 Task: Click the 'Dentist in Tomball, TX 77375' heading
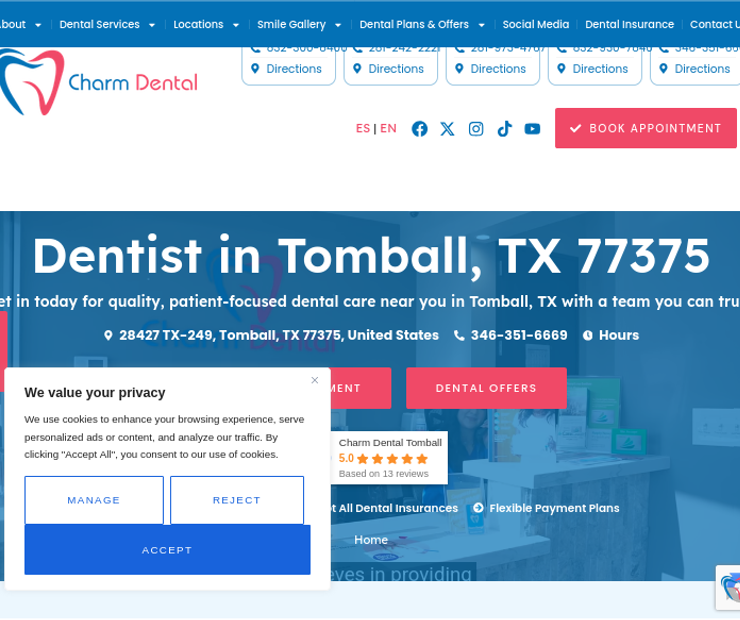click(x=371, y=255)
